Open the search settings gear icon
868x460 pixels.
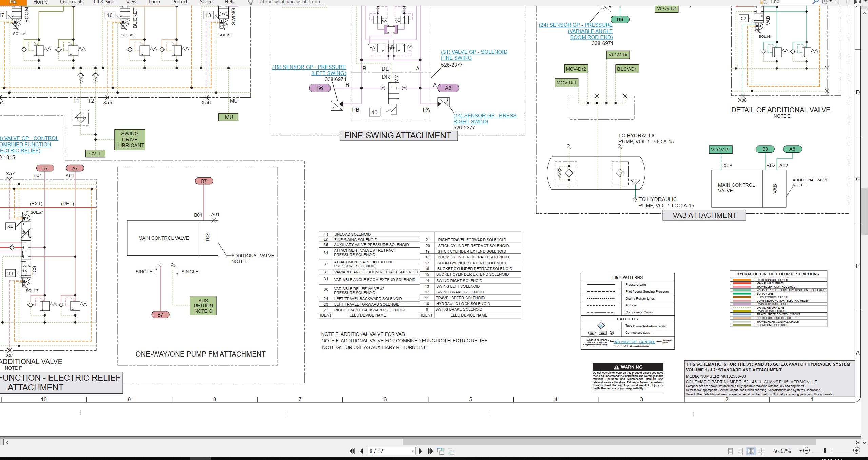coord(825,2)
